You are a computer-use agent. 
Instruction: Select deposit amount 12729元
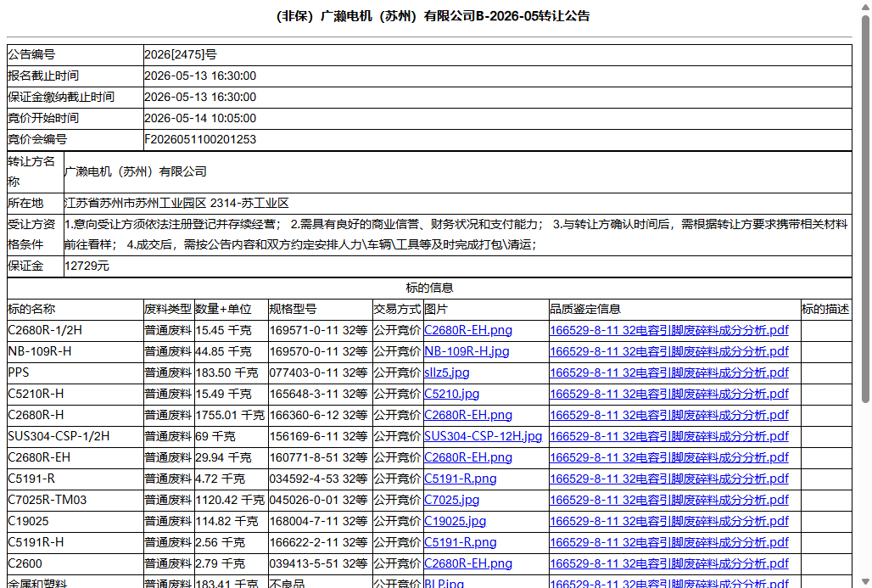(x=87, y=266)
